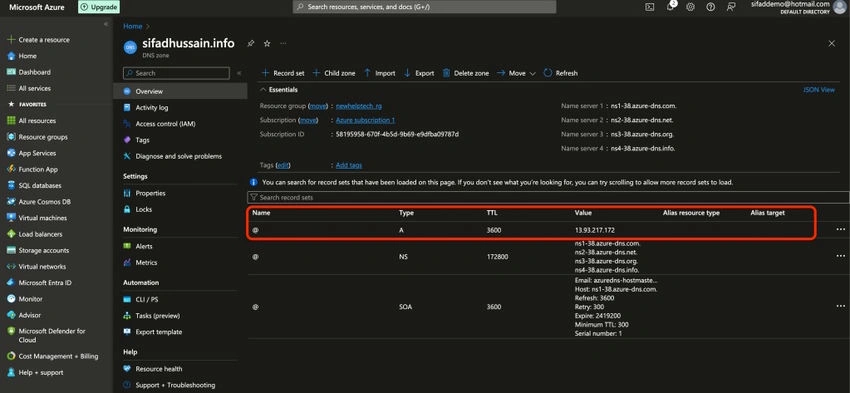Open JSON View link
Screen dimensions: 850x393
[x=819, y=90]
